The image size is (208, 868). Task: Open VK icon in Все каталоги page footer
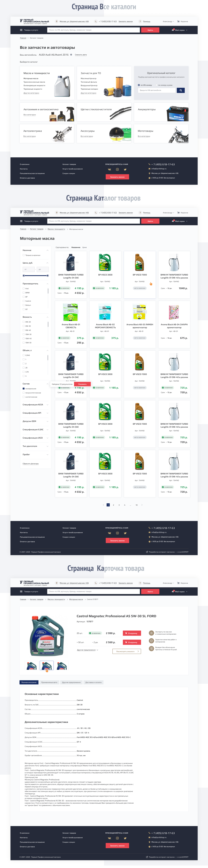(x=109, y=170)
